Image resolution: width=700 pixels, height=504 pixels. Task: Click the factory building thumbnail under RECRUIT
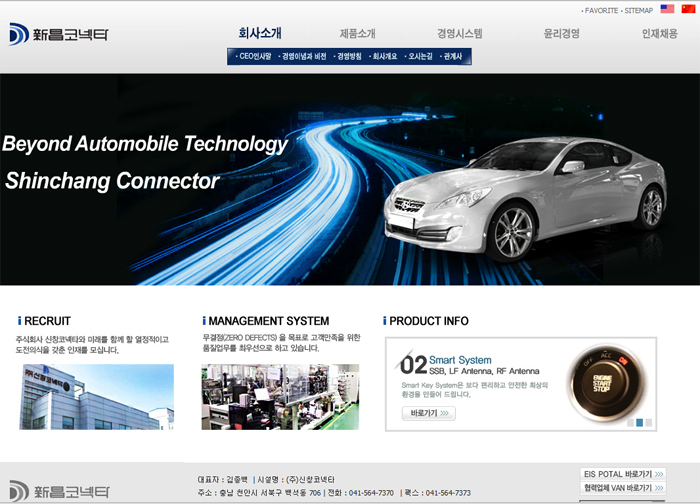(x=96, y=397)
